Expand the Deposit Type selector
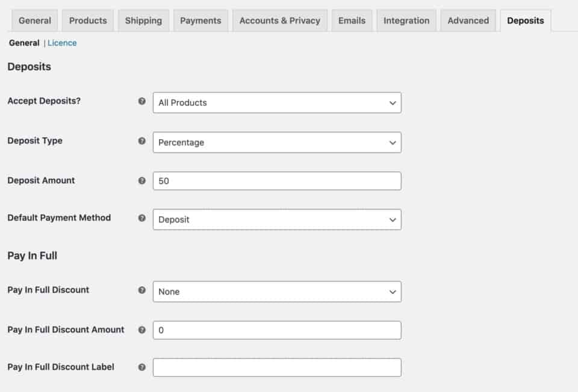The height and width of the screenshot is (392, 578). [277, 143]
